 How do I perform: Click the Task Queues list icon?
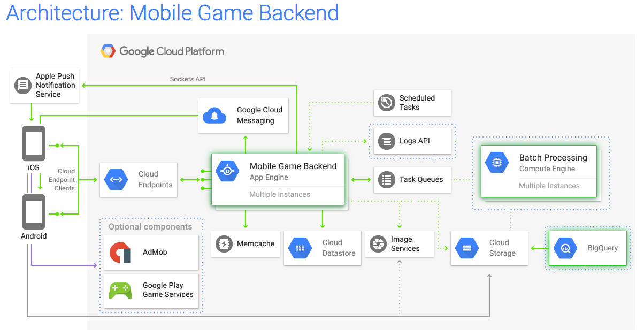pyautogui.click(x=386, y=180)
